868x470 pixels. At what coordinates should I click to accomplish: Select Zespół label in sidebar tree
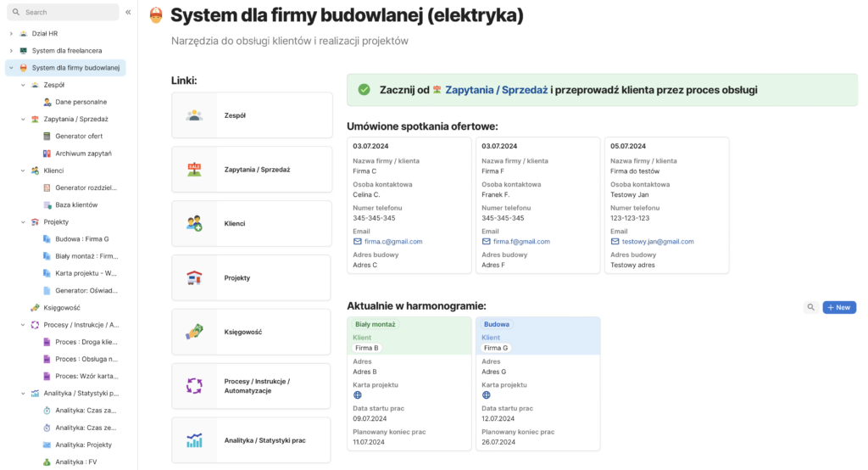point(54,85)
